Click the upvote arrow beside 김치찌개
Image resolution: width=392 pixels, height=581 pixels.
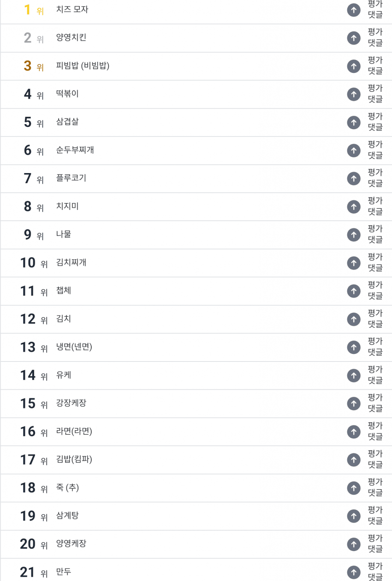click(354, 263)
